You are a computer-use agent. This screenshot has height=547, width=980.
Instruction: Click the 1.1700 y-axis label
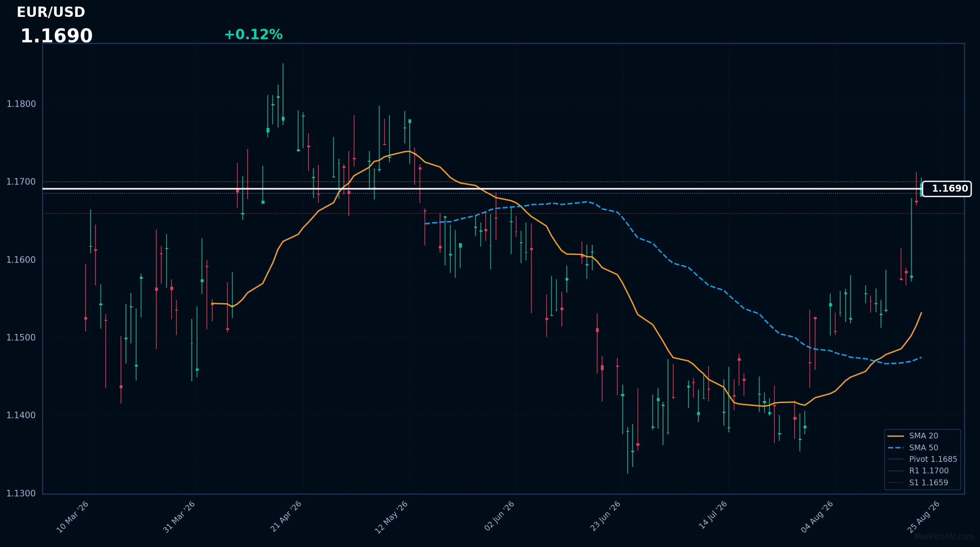point(21,182)
